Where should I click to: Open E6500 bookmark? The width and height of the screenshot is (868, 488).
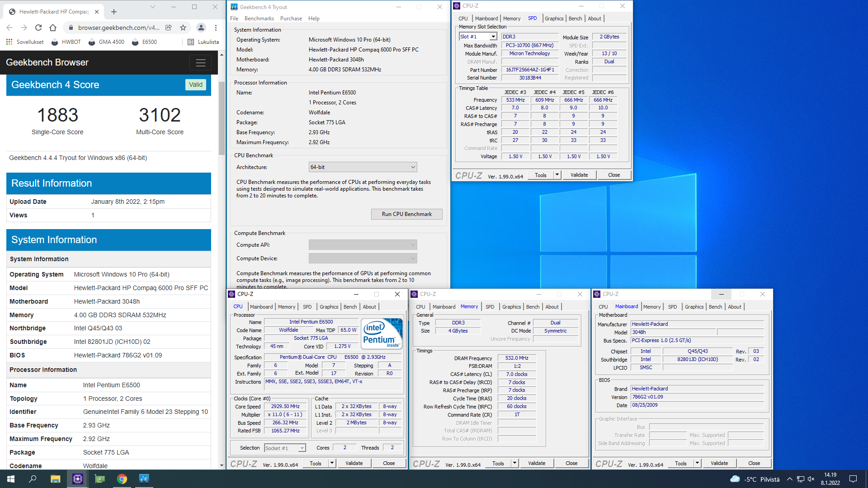click(x=144, y=42)
